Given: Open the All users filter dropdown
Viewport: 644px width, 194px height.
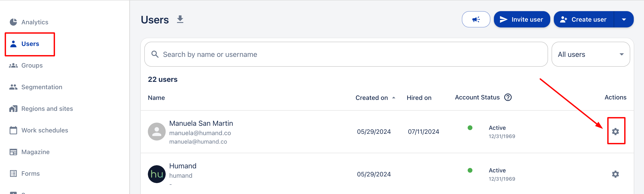Looking at the screenshot, I should coord(590,54).
